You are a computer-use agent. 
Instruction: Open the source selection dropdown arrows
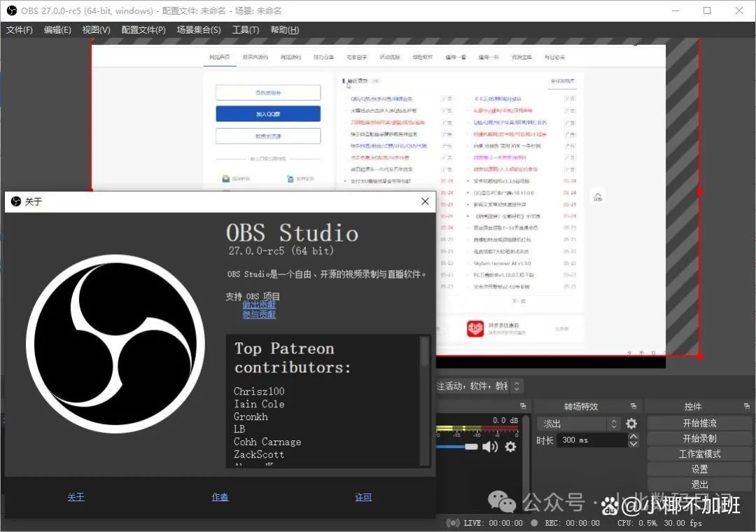[x=517, y=386]
